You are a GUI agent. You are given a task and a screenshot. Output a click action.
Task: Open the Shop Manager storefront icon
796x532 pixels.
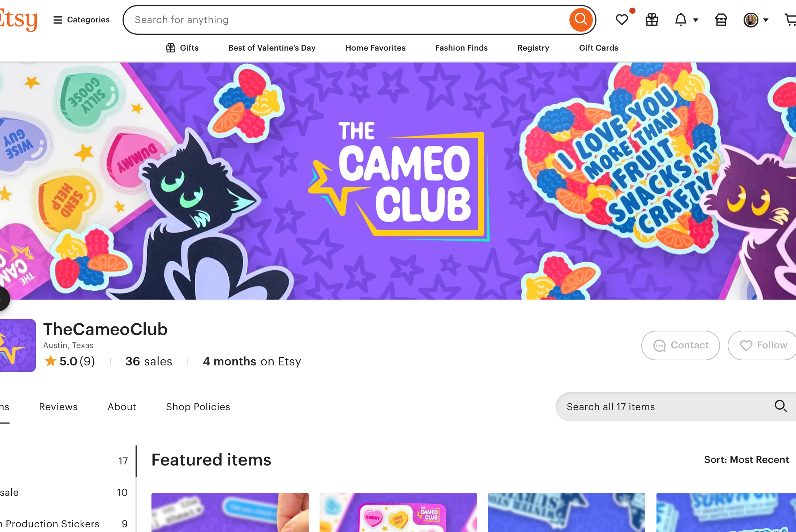pyautogui.click(x=721, y=20)
